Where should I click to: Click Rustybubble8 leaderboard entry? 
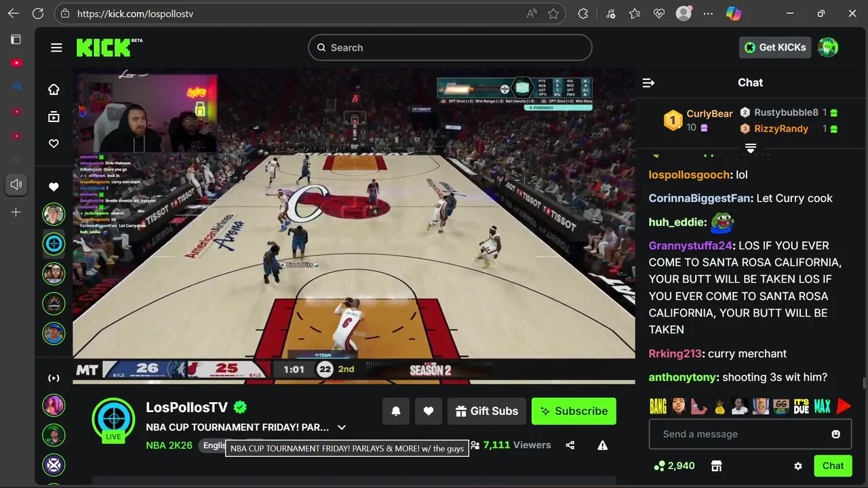coord(789,113)
